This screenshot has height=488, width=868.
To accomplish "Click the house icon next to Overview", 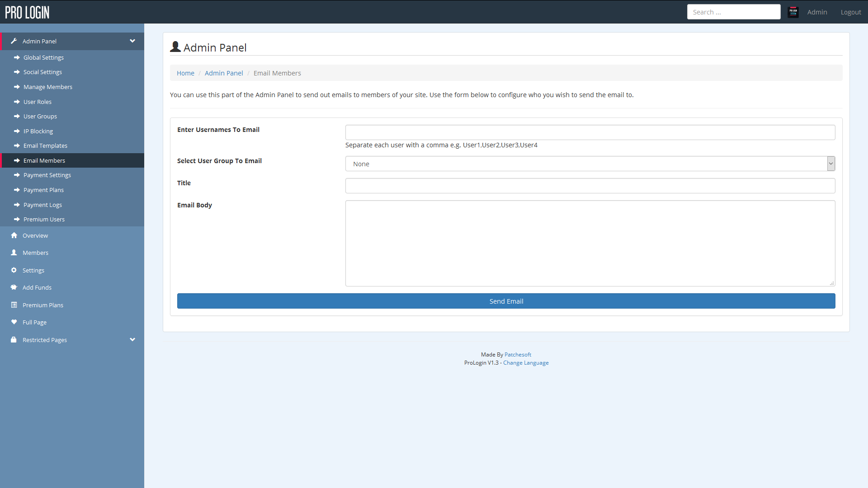I will pyautogui.click(x=14, y=235).
